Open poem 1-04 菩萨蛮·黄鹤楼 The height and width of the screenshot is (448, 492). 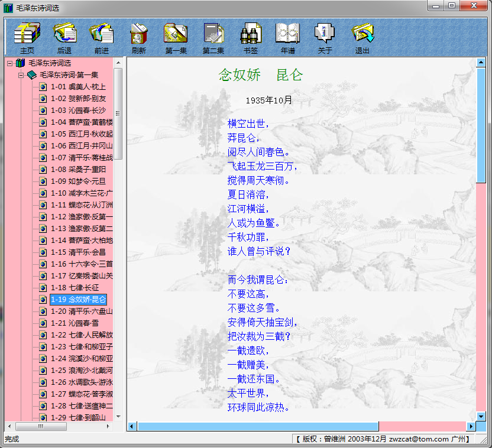(x=82, y=122)
